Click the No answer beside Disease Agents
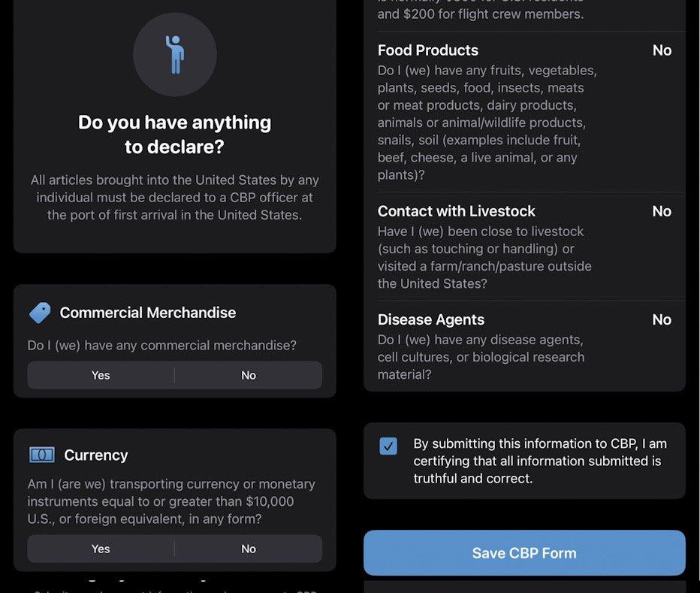The width and height of the screenshot is (700, 593). coord(662,319)
